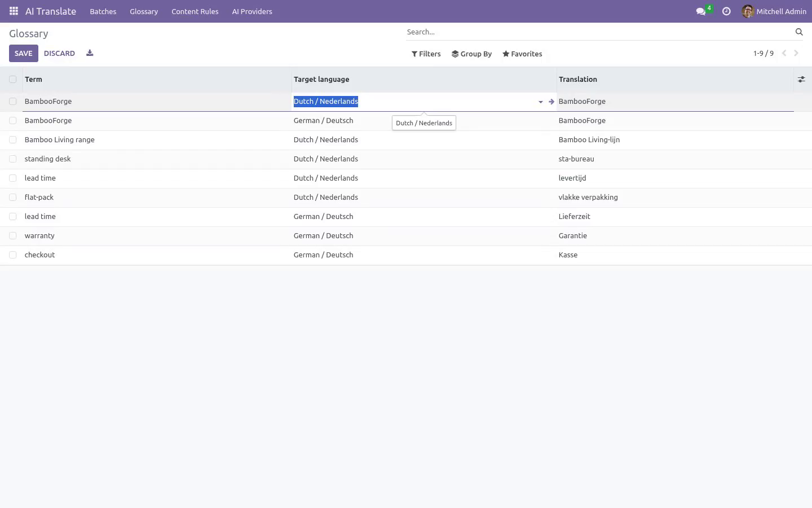Open the Filters dropdown

(426, 54)
